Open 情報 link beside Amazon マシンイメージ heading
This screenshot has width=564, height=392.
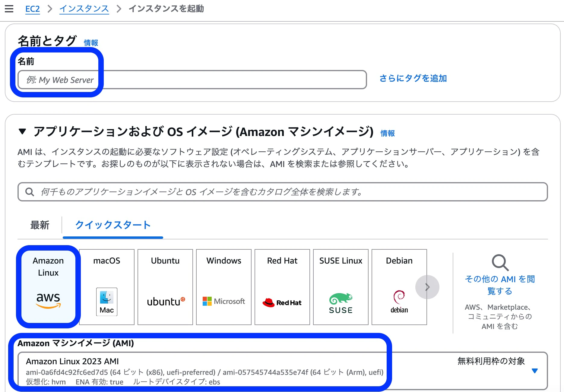tap(388, 133)
